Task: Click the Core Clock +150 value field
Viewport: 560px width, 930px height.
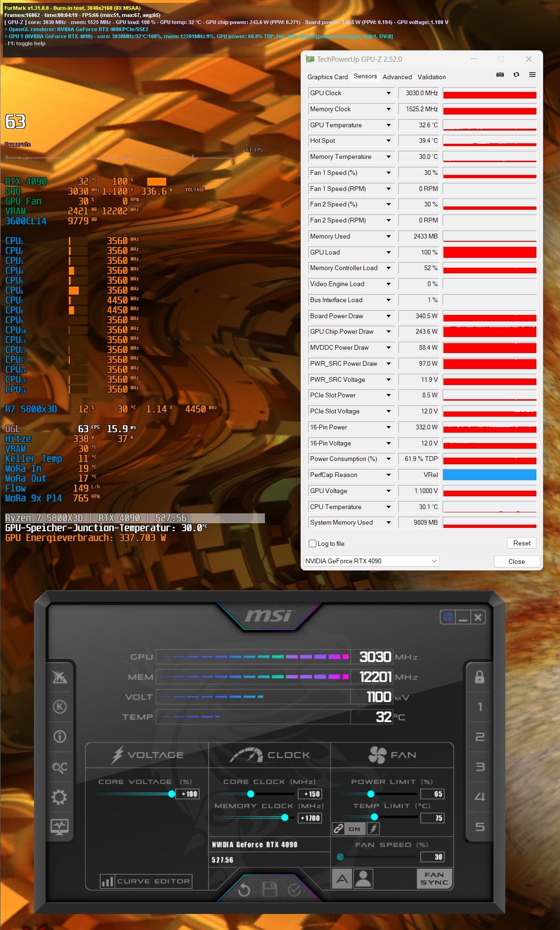Action: pyautogui.click(x=310, y=794)
